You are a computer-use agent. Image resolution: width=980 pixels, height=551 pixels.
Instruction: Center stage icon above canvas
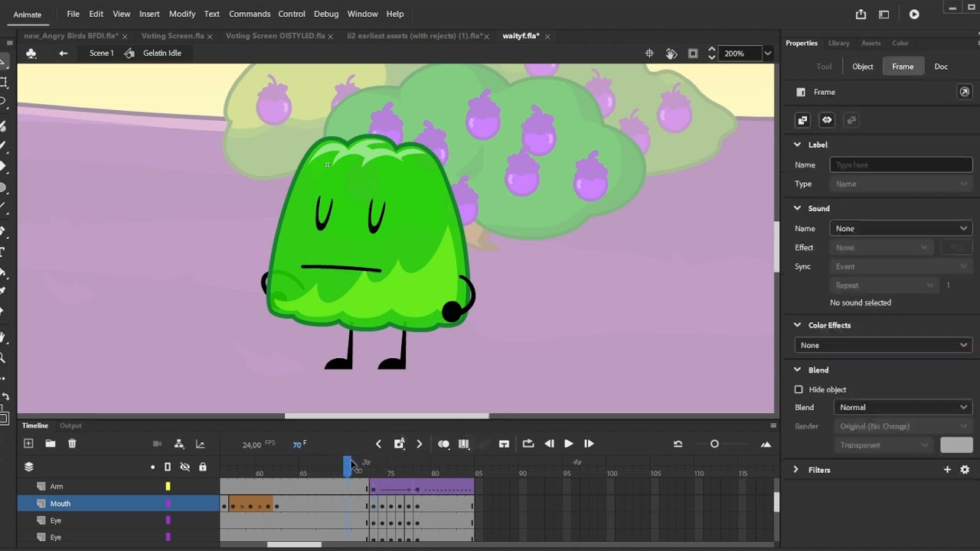pyautogui.click(x=649, y=54)
